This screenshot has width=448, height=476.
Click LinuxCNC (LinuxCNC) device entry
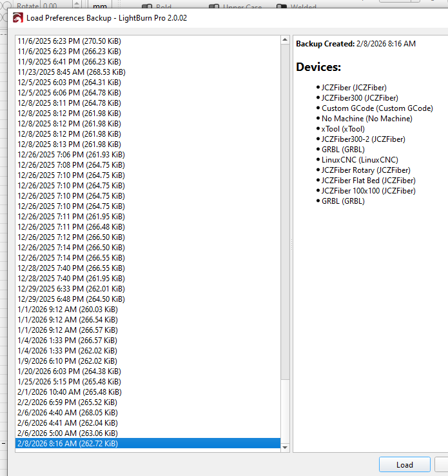360,160
